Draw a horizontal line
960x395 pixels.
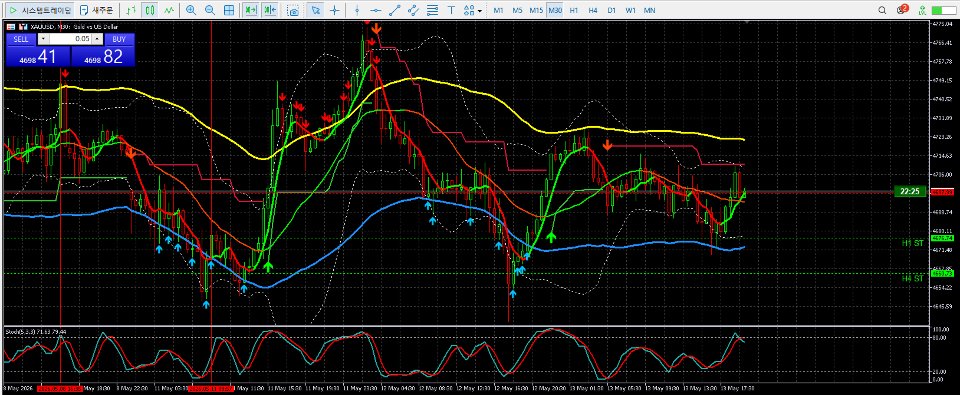(x=375, y=10)
